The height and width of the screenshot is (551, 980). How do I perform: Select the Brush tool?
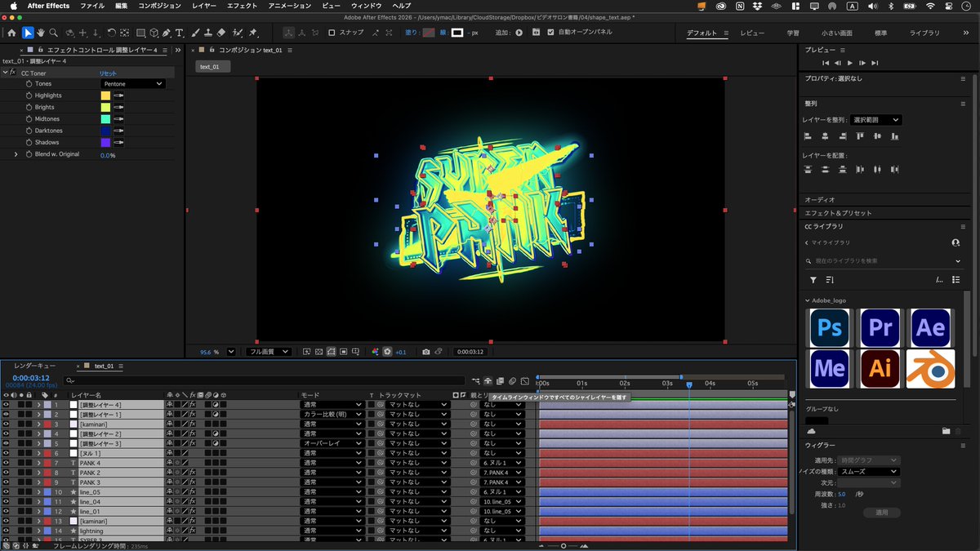pyautogui.click(x=195, y=33)
